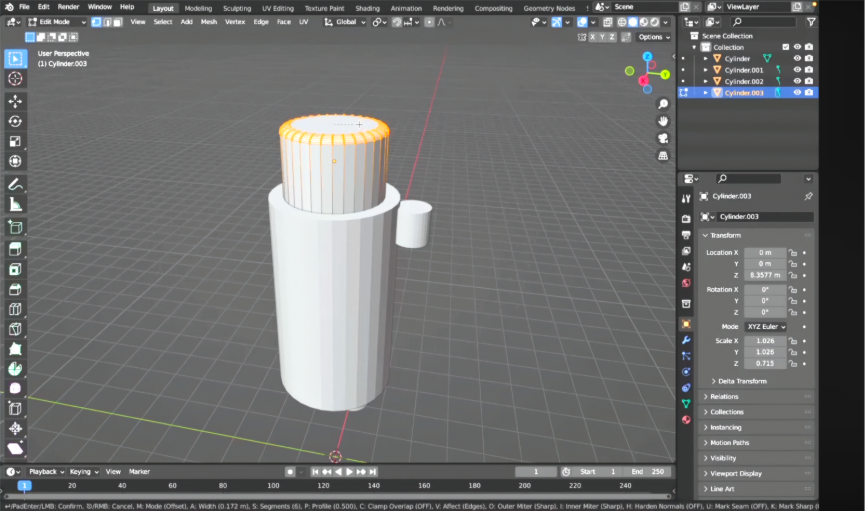Select the Move tool in the toolbar
The width and height of the screenshot is (865, 511).
click(x=15, y=101)
